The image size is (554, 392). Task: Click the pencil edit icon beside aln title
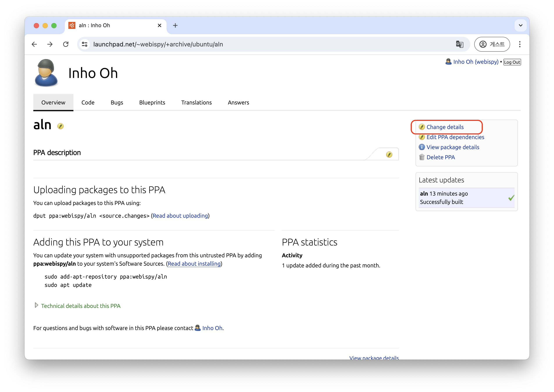(60, 126)
